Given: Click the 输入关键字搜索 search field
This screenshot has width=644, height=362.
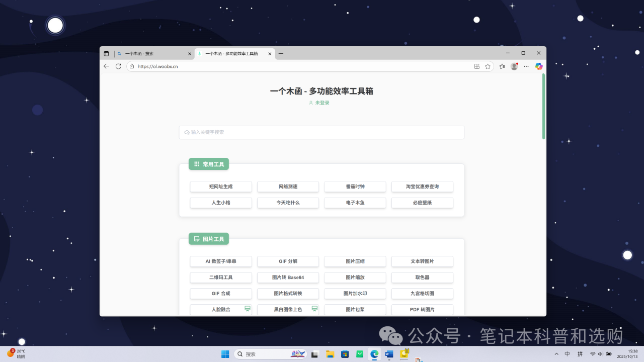Looking at the screenshot, I should 321,132.
